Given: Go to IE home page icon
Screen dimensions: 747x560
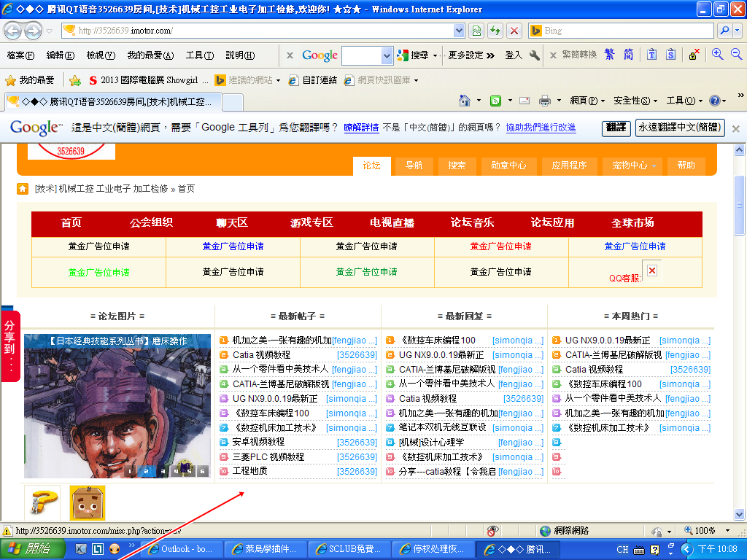Looking at the screenshot, I should tap(465, 101).
